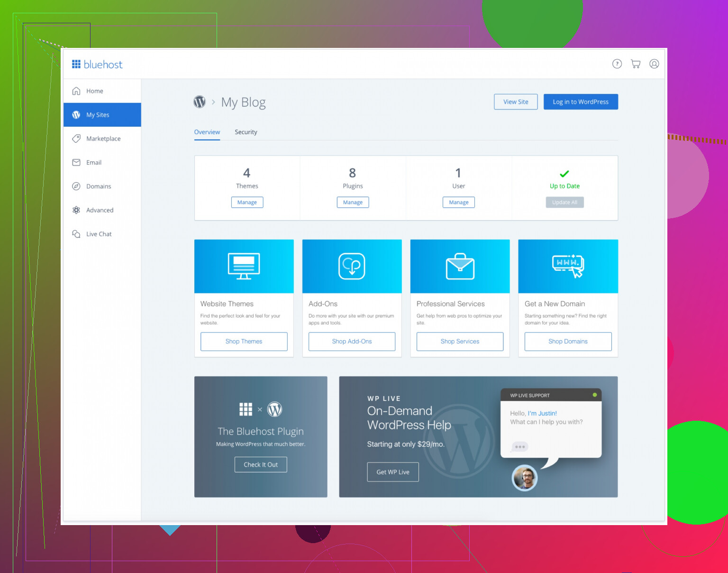The image size is (728, 573).
Task: Click the Update All button
Action: 564,202
